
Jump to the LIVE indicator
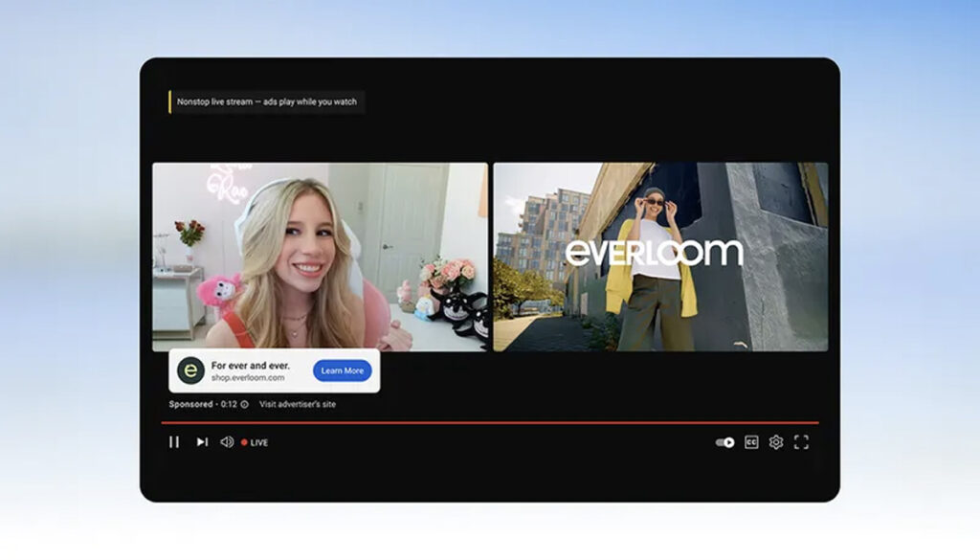tap(255, 442)
